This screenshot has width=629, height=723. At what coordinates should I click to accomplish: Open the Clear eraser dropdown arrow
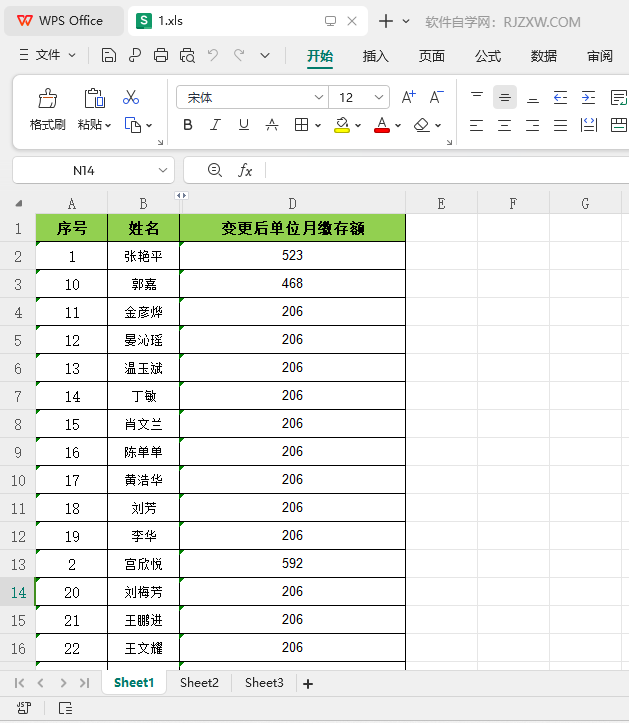(438, 125)
